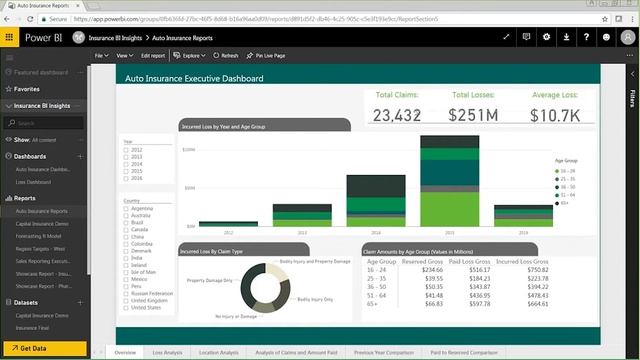This screenshot has height=360, width=640.
Task: Click the feedback smiley icon
Action: click(x=606, y=37)
